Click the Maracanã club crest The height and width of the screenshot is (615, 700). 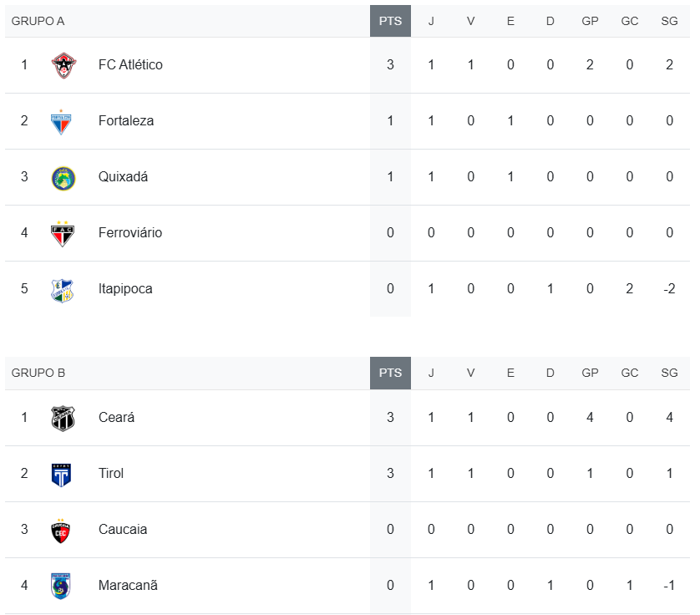pyautogui.click(x=63, y=586)
